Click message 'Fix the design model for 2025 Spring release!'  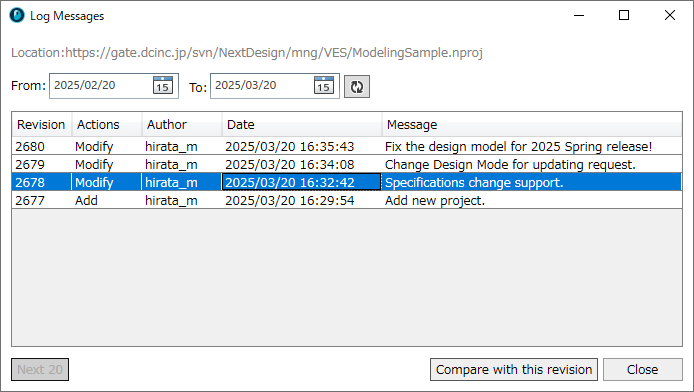(x=518, y=146)
